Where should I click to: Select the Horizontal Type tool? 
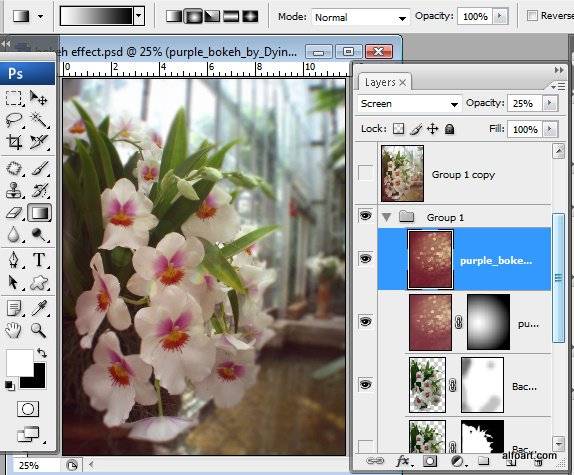pos(40,260)
